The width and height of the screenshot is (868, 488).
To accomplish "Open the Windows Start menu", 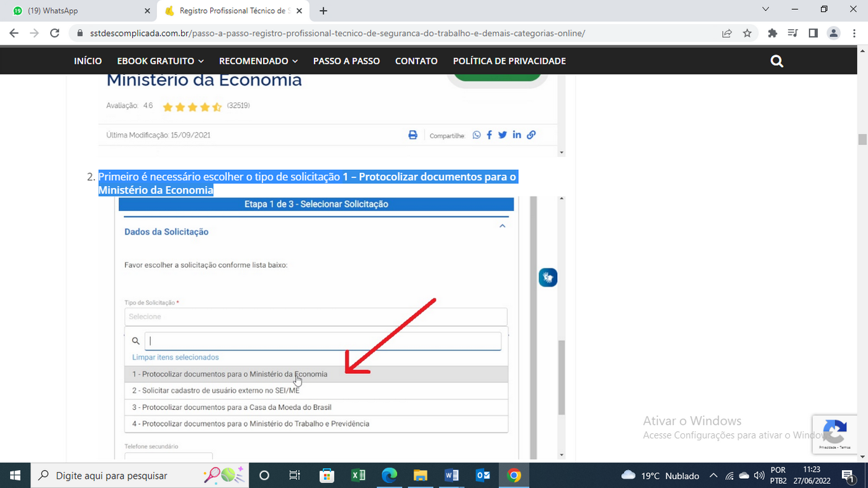I will pos(15,476).
